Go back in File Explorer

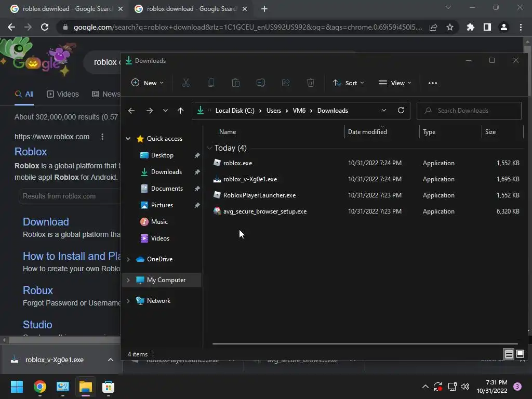tap(131, 111)
